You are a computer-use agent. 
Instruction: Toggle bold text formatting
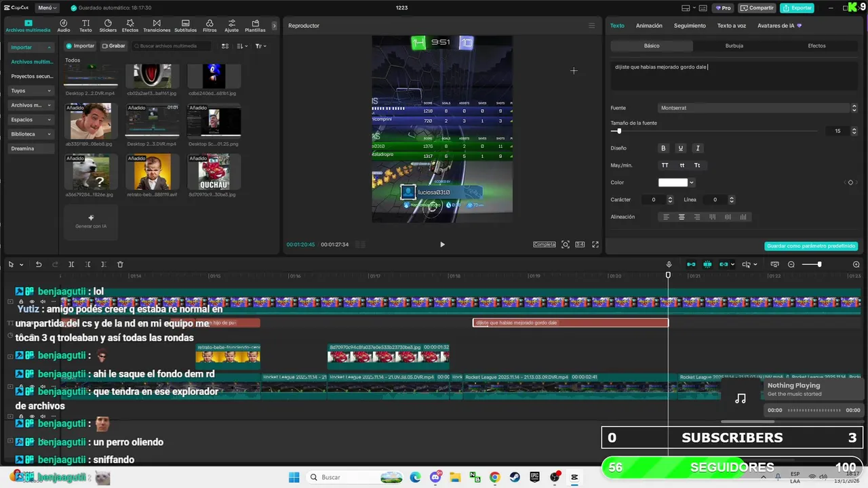pos(663,148)
